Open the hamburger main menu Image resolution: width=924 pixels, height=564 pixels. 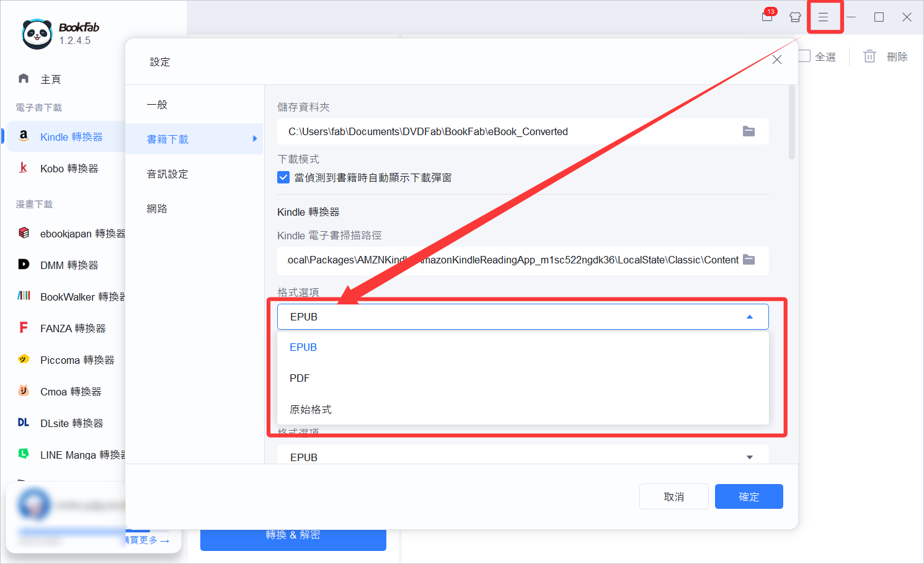coord(823,17)
